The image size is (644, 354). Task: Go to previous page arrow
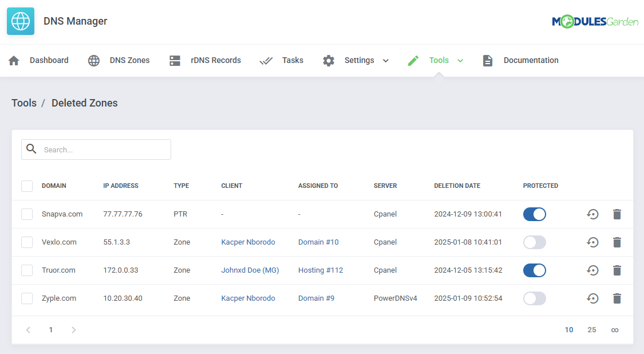pyautogui.click(x=28, y=330)
